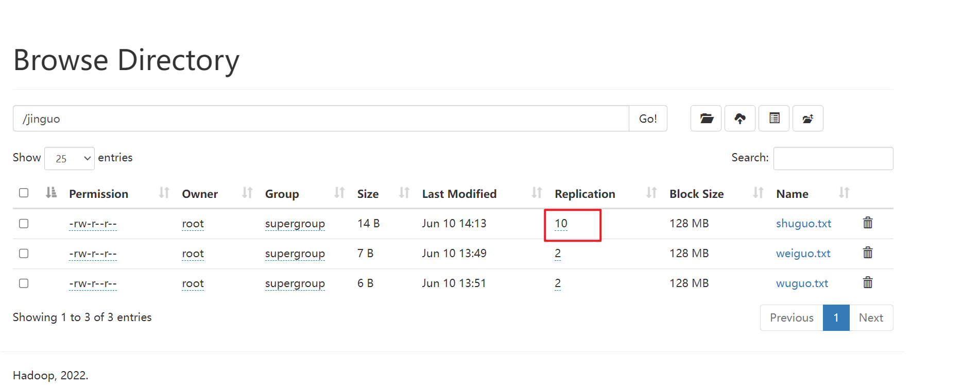
Task: Tick the select-all checkbox in table header
Action: click(x=24, y=193)
